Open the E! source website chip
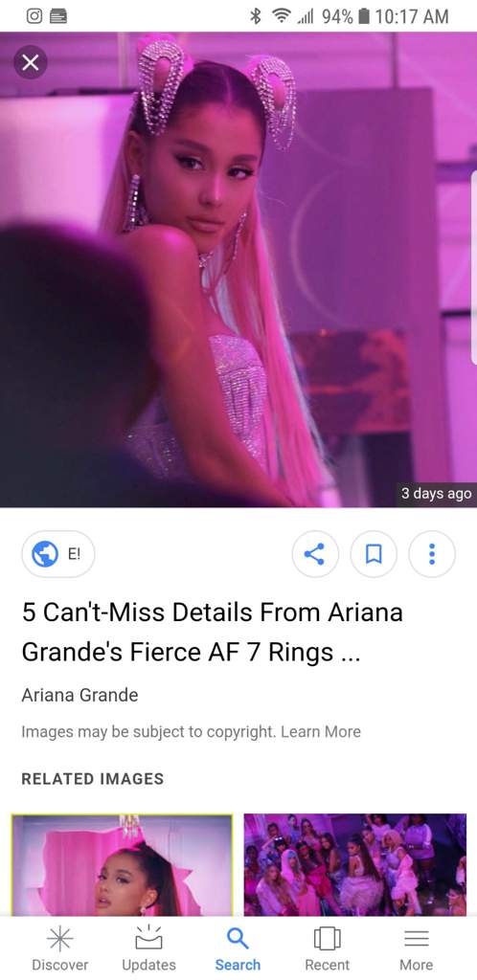Image resolution: width=477 pixels, height=980 pixels. (58, 554)
